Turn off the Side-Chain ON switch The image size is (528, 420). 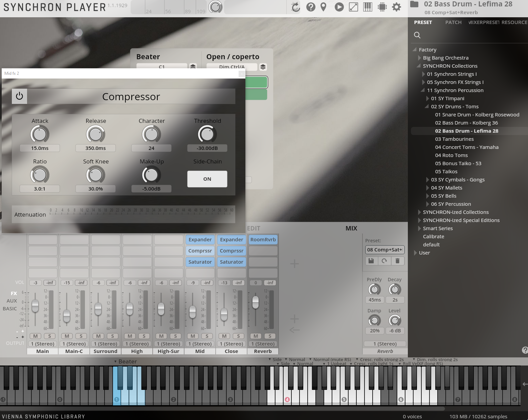pos(207,179)
